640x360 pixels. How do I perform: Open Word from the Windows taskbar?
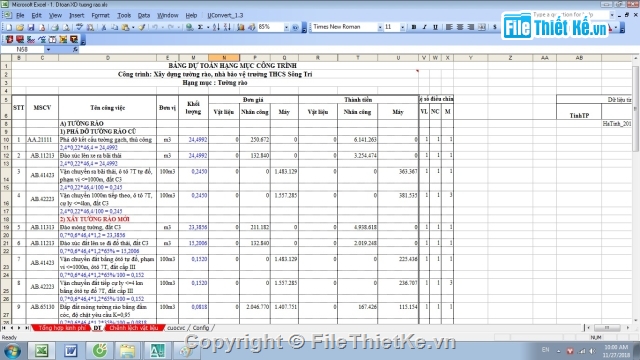tap(71, 351)
